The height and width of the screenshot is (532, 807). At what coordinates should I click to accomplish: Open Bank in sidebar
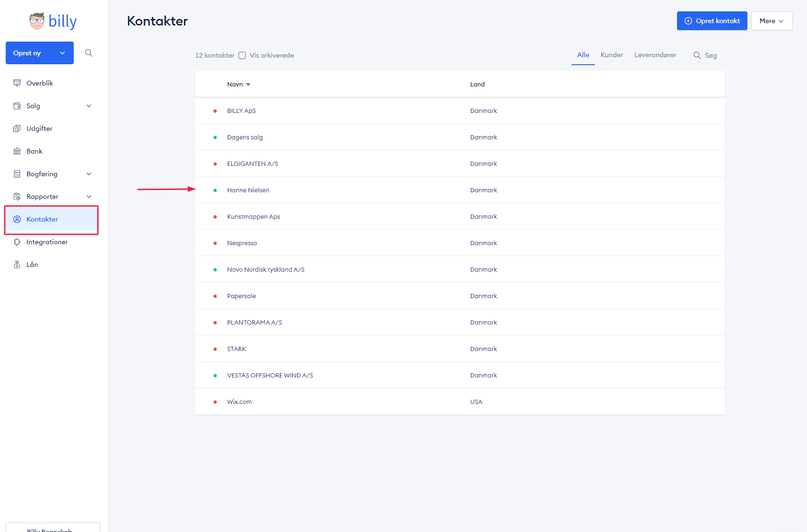click(x=35, y=151)
